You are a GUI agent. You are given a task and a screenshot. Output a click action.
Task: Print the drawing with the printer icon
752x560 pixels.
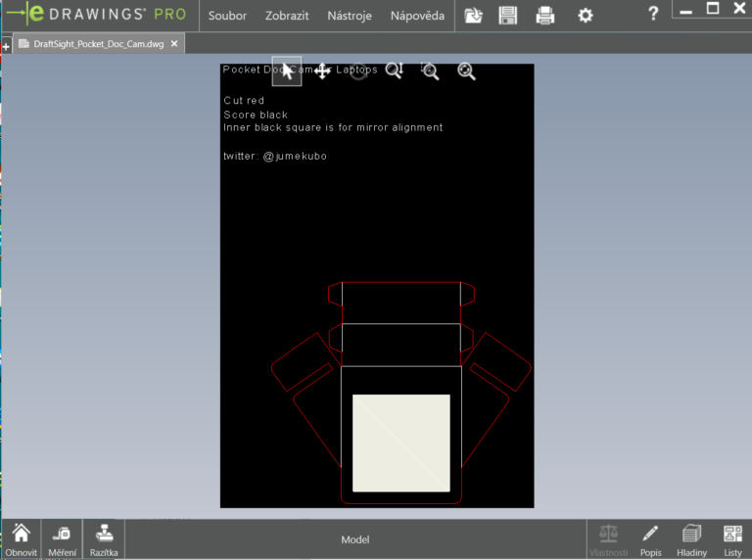pyautogui.click(x=545, y=16)
